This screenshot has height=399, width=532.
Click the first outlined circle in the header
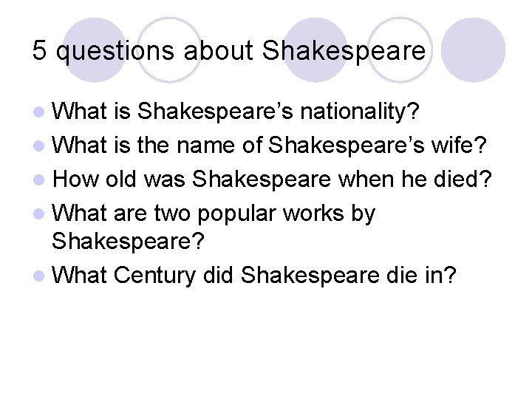(x=168, y=50)
